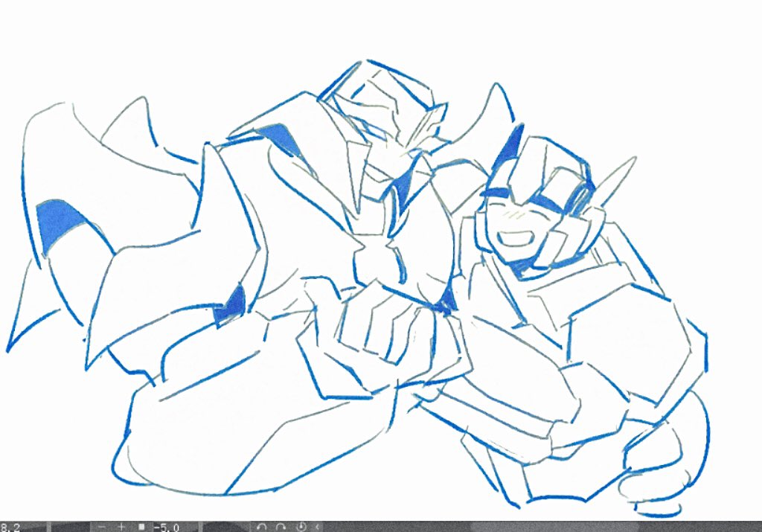762x532 pixels.
Task: Click the zoom out minus button
Action: 101,527
